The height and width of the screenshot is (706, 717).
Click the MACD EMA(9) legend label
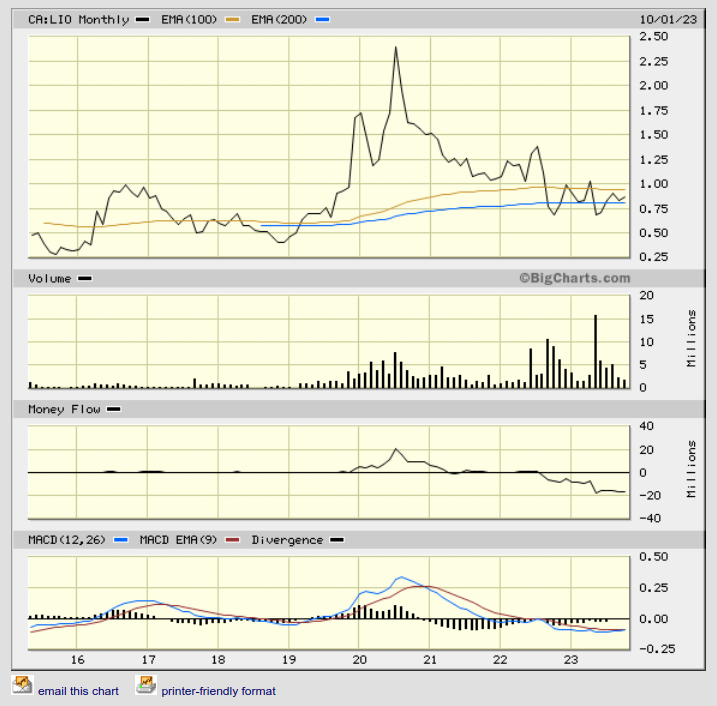click(178, 540)
